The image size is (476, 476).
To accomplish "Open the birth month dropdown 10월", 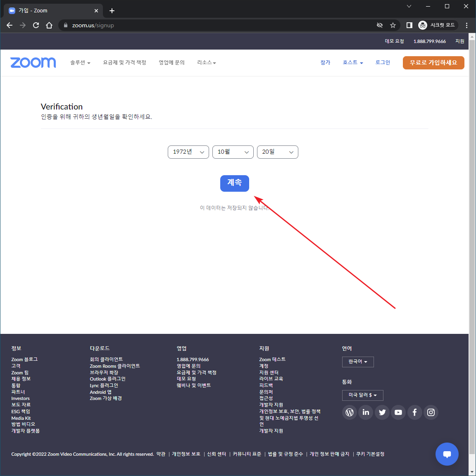I will 233,152.
